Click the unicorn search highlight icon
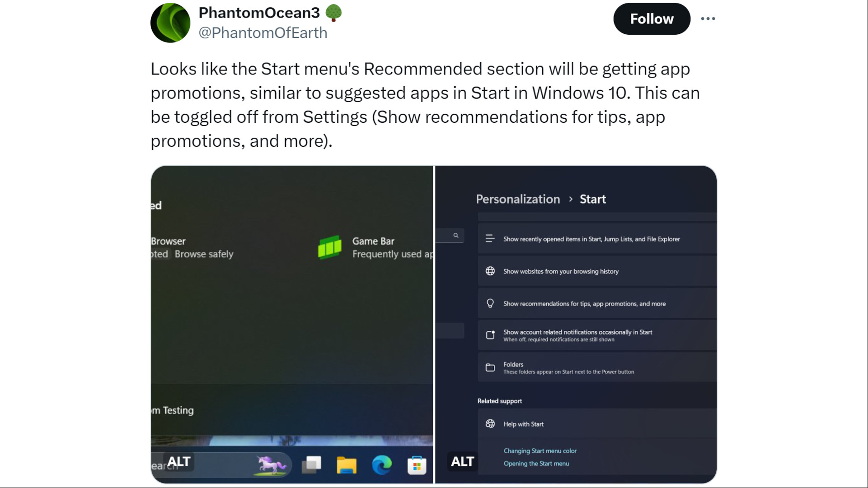This screenshot has height=488, width=868. pyautogui.click(x=271, y=465)
